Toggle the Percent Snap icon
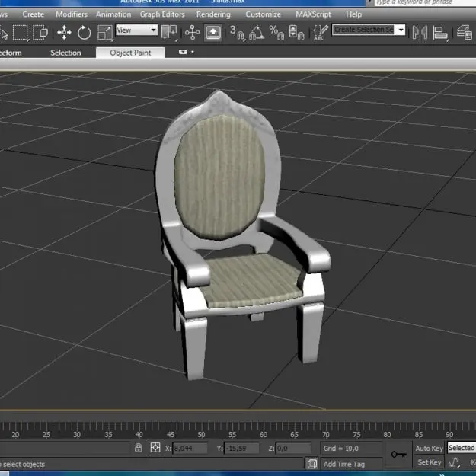Viewport: 476px width, 476px height. click(x=276, y=32)
